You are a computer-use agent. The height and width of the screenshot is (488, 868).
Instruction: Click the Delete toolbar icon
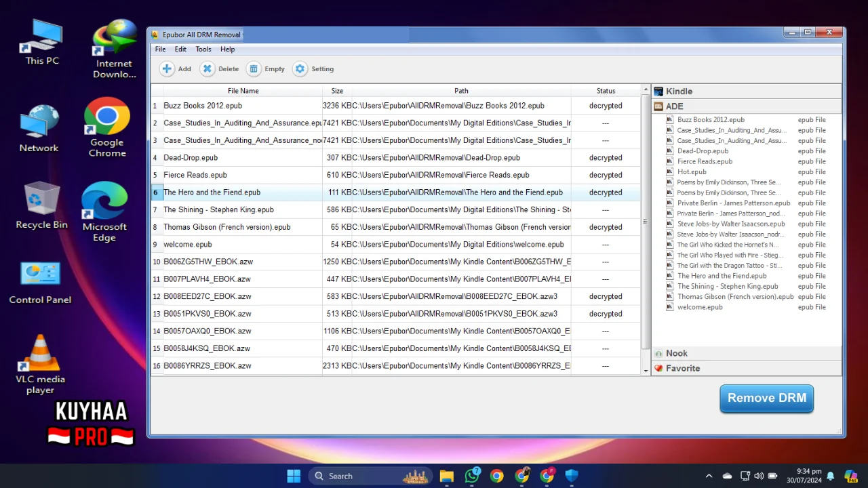pos(208,68)
